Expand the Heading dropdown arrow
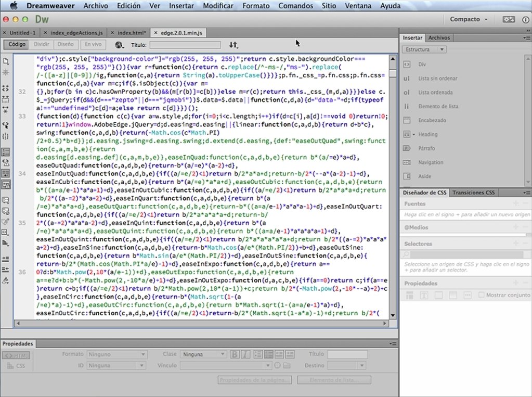Image resolution: width=532 pixels, height=397 pixels. click(x=414, y=134)
